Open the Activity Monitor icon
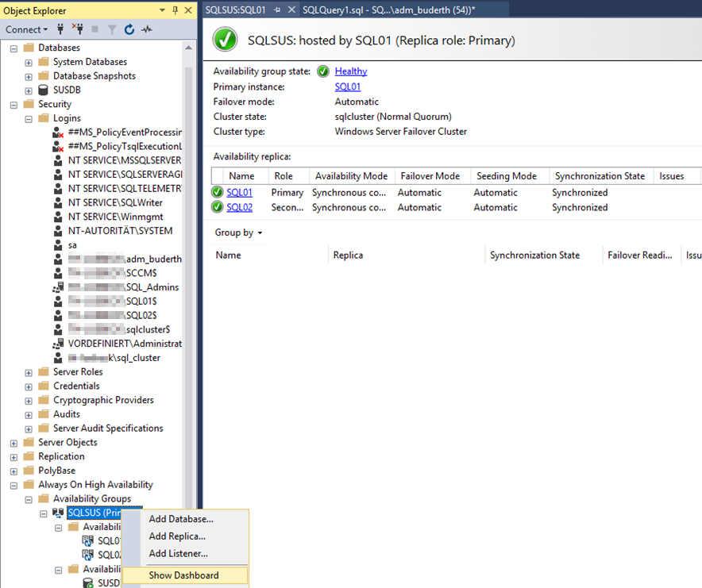Viewport: 702px width, 588px height. [147, 29]
